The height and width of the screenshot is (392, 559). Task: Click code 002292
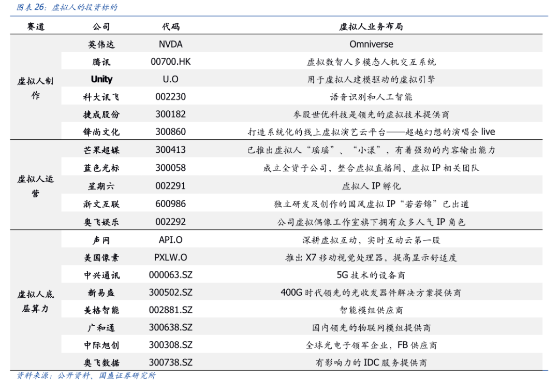click(x=171, y=222)
